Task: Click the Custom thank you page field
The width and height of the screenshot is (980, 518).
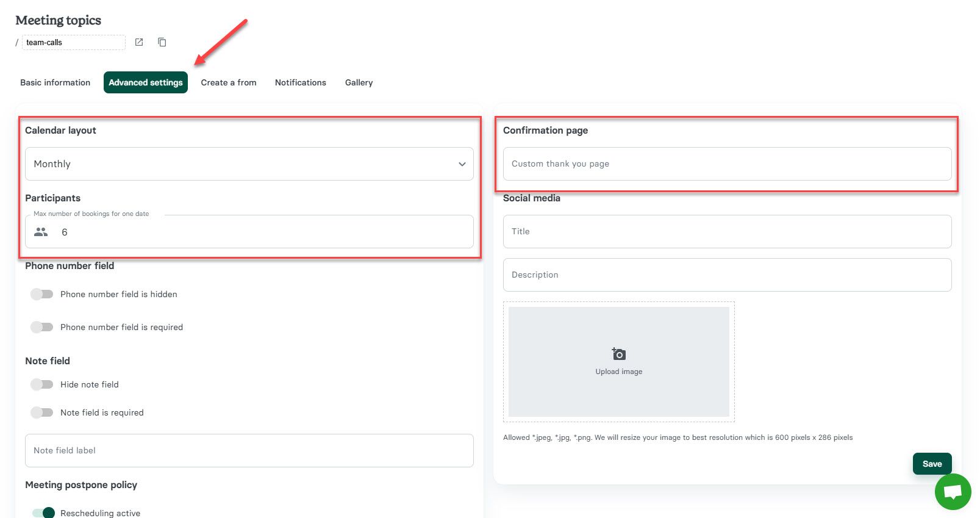Action: (x=727, y=164)
